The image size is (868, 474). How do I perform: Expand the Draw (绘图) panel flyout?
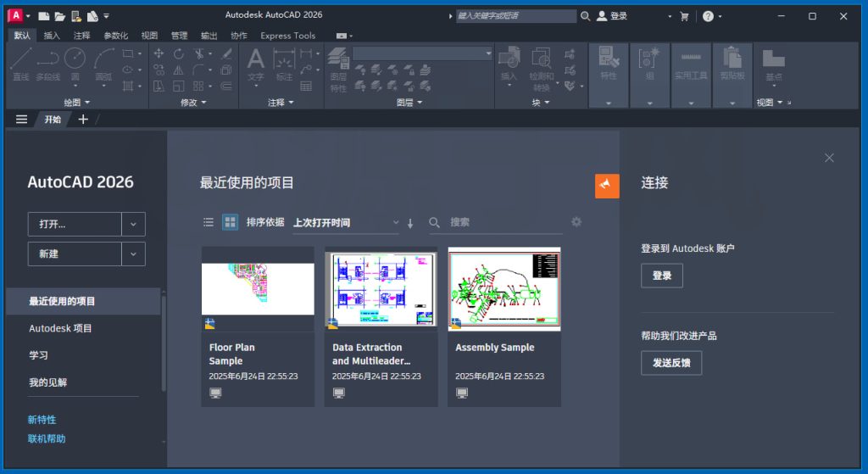pyautogui.click(x=76, y=103)
